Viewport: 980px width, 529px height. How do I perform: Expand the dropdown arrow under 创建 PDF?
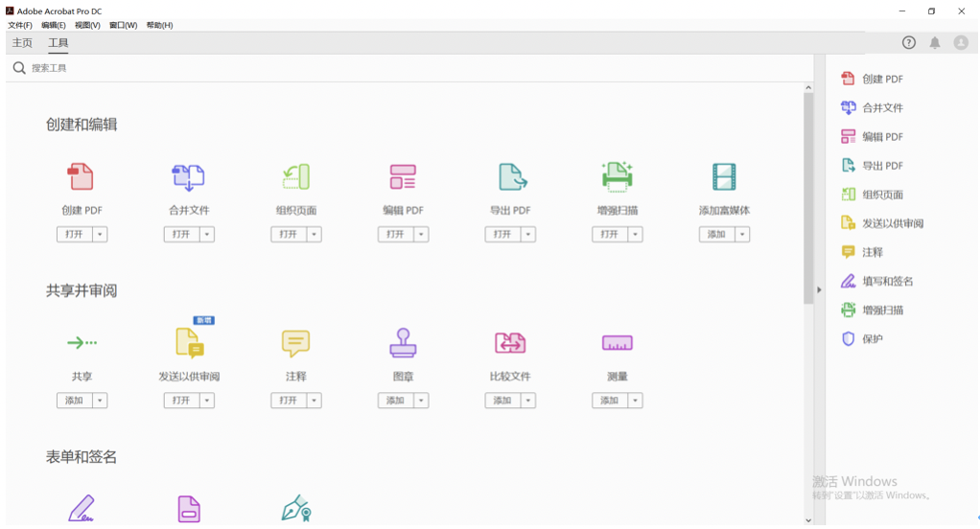100,234
